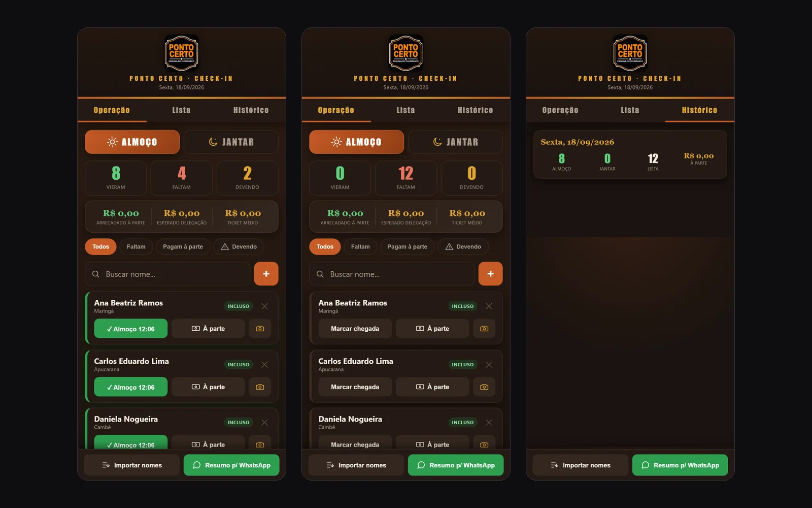Viewport: 812px width, 508px height.
Task: Tap the Ponto Certo logo on right screen
Action: [x=630, y=53]
